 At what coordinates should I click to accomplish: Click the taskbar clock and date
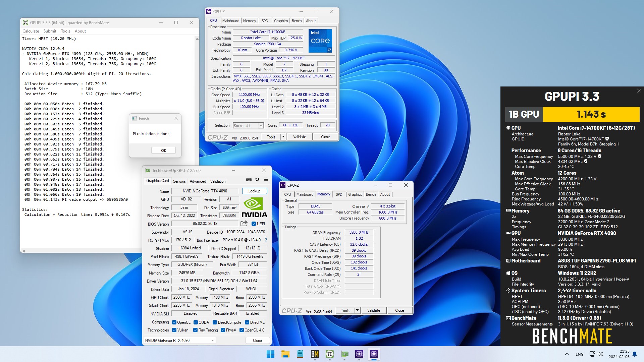619,354
